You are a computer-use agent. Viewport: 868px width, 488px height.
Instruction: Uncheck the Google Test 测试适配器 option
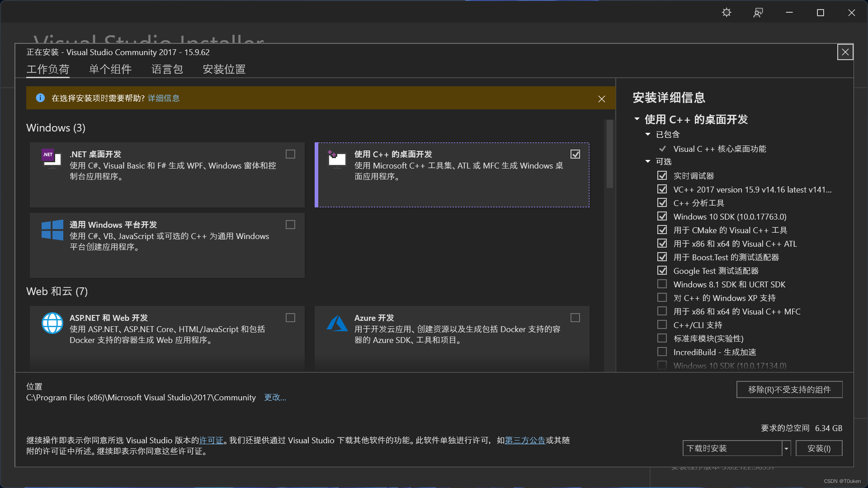662,270
